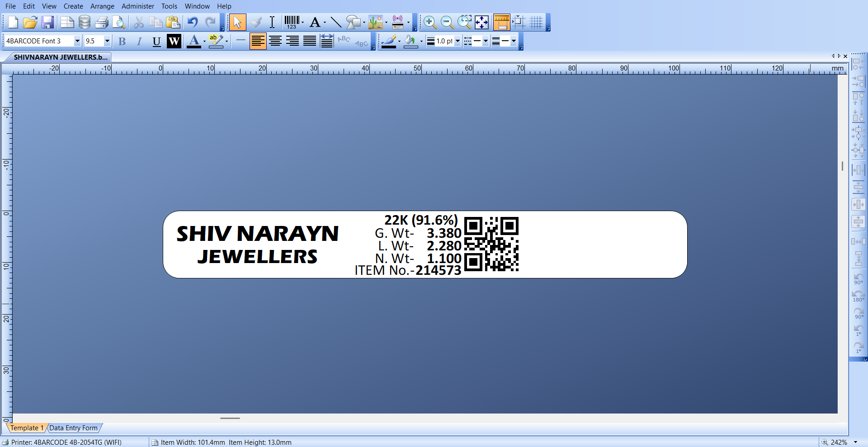Image resolution: width=868 pixels, height=447 pixels.
Task: Activate zoom to selected area
Action: [464, 22]
